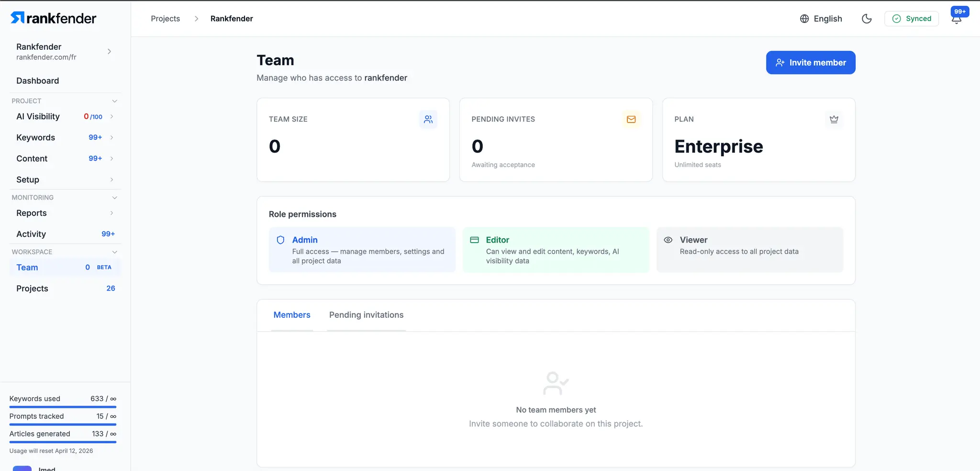This screenshot has height=471, width=980.
Task: Click the "Awaiting acceptance" text
Action: pyautogui.click(x=503, y=165)
